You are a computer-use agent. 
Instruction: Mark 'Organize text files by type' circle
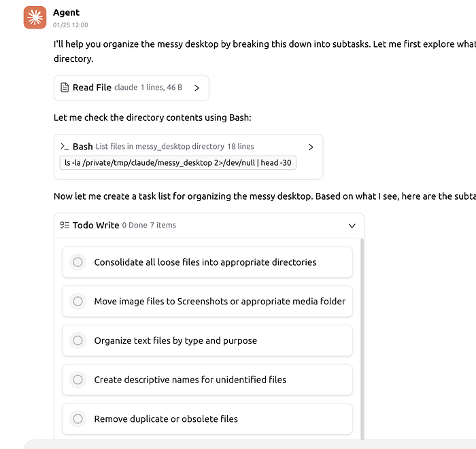[78, 340]
